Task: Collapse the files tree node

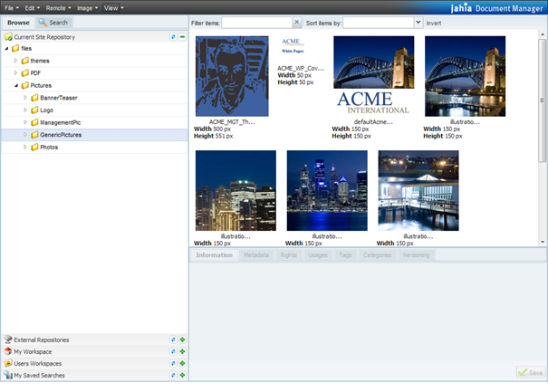Action: tap(6, 48)
